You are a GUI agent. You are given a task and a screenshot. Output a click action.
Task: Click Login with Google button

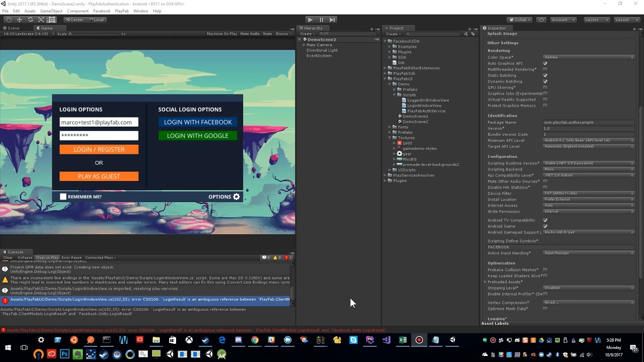(198, 136)
